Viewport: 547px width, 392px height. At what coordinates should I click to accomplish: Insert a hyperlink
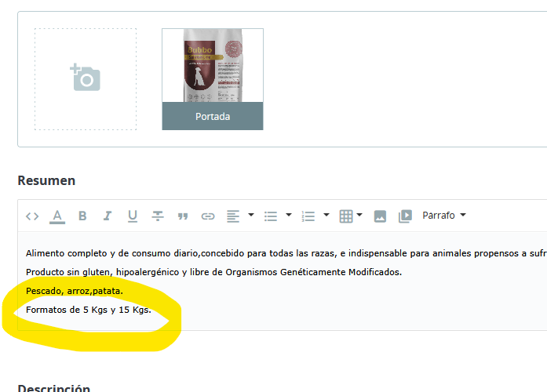click(x=208, y=216)
